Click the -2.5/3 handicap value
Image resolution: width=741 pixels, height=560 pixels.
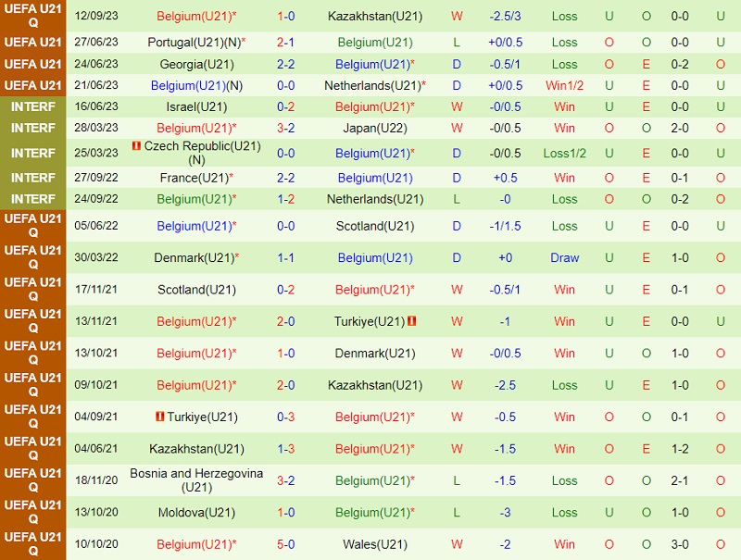(505, 17)
